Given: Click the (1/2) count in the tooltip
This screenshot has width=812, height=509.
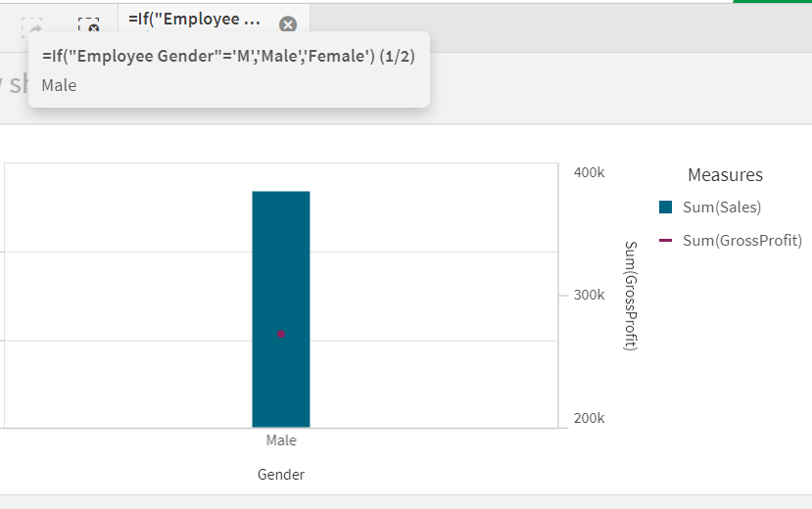Looking at the screenshot, I should point(396,57).
